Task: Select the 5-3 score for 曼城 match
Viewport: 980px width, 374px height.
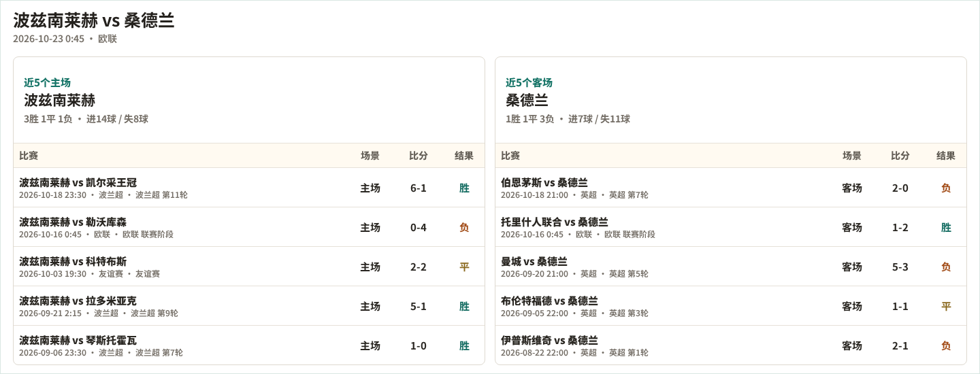Action: pyautogui.click(x=900, y=267)
